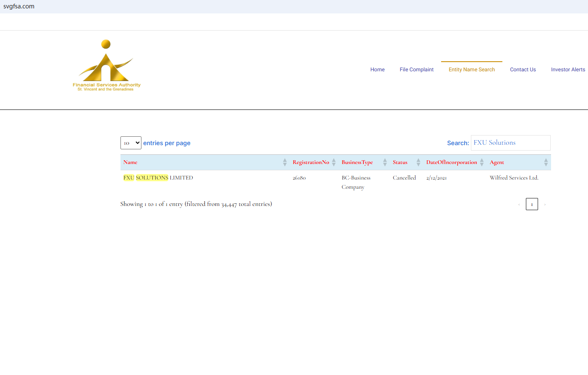Click the Search input field
The image size is (588, 375).
(x=510, y=143)
